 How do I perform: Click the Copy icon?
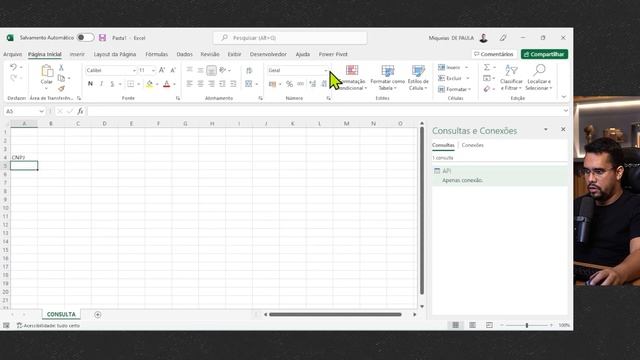click(x=61, y=78)
